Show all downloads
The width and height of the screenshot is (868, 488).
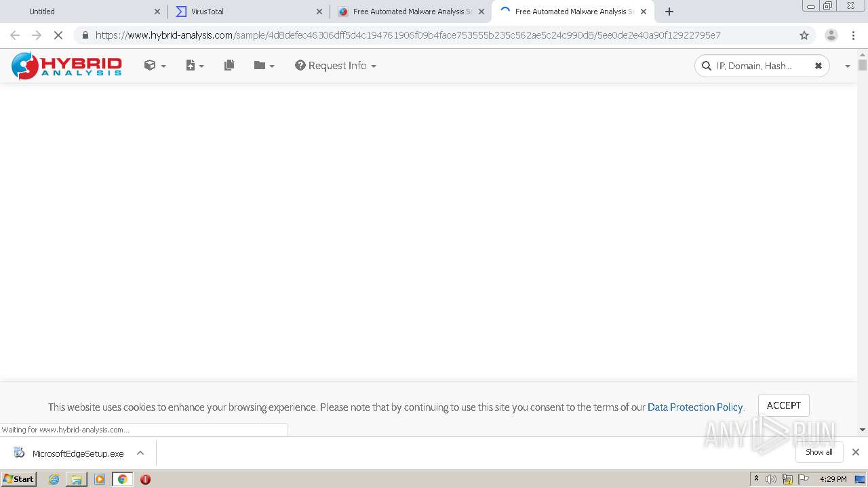click(x=818, y=452)
